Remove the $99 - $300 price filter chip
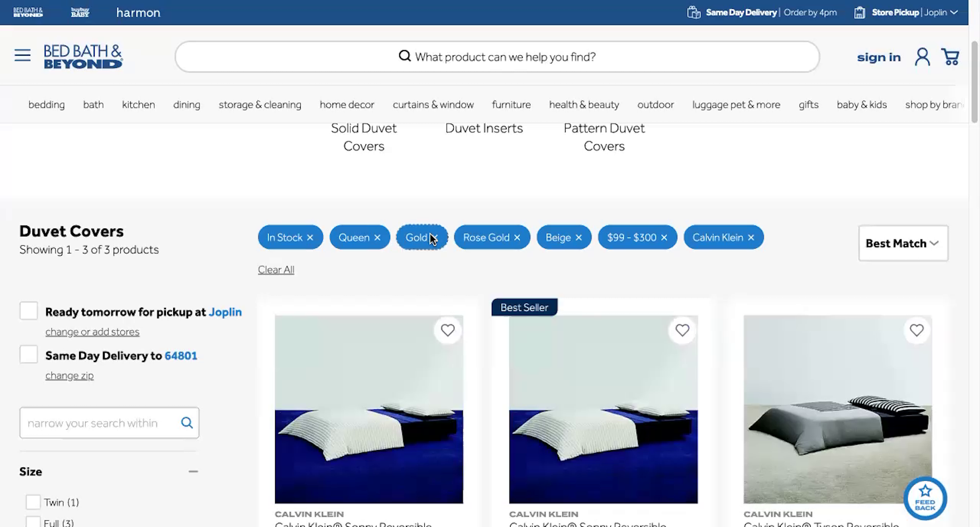This screenshot has height=527, width=980. click(664, 237)
